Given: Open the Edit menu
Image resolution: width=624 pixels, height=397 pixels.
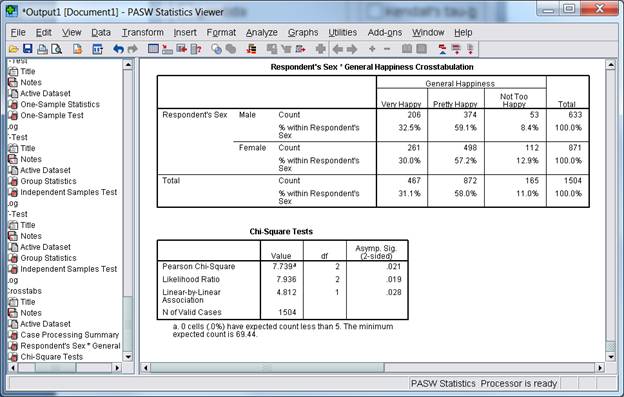Looking at the screenshot, I should pos(43,33).
